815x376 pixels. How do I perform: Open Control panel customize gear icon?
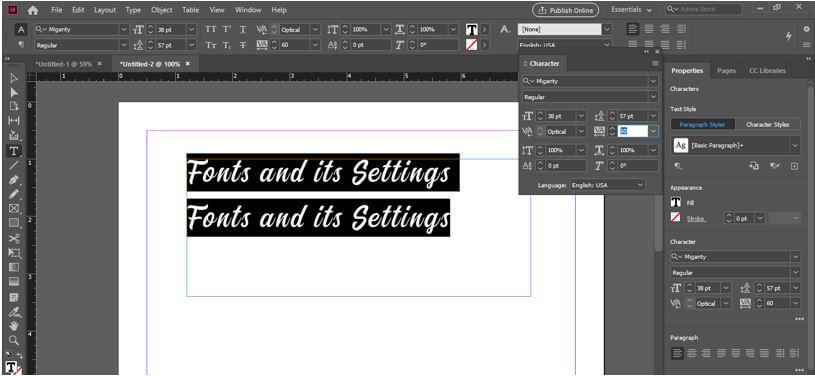click(x=806, y=30)
